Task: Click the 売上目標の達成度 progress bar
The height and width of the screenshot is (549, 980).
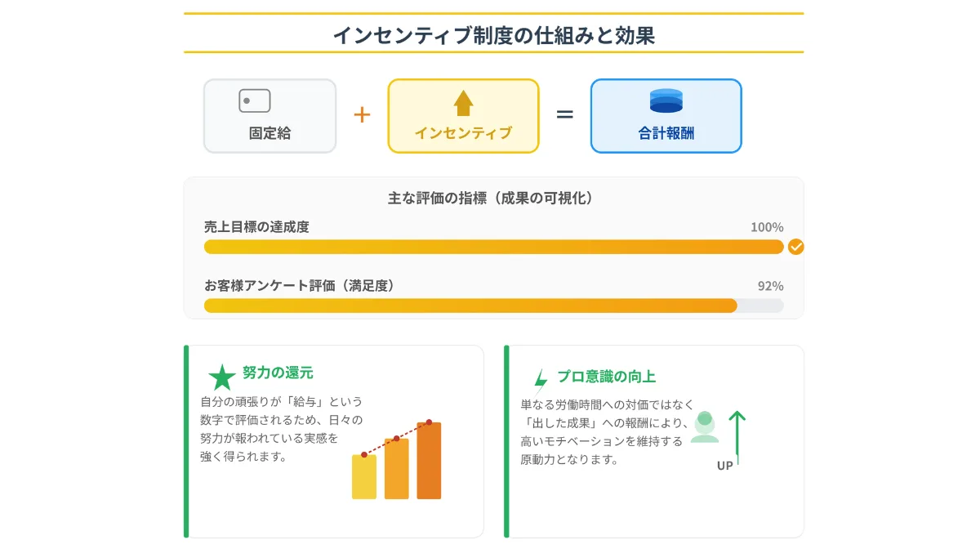Action: 493,247
